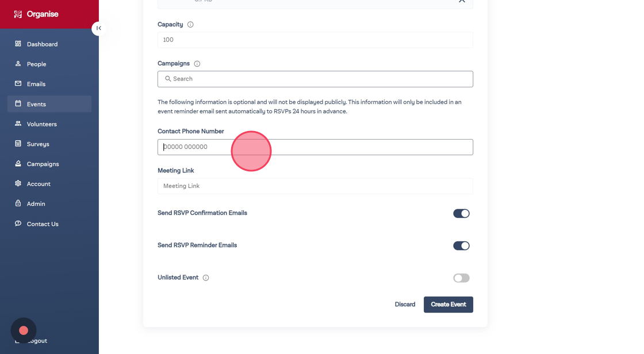Click the People person icon

tap(18, 64)
